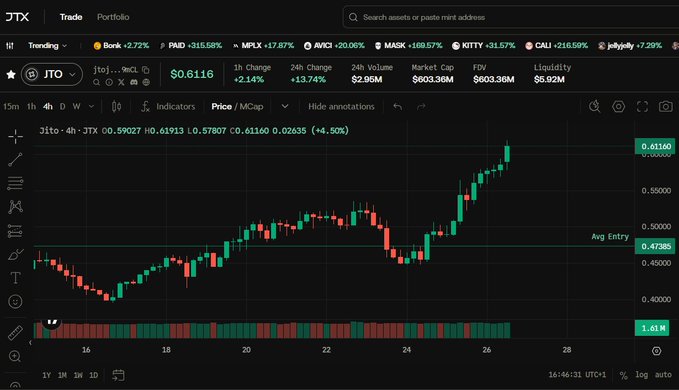This screenshot has height=390, width=679.
Task: Open timezone menu showing UTC+1
Action: point(577,375)
